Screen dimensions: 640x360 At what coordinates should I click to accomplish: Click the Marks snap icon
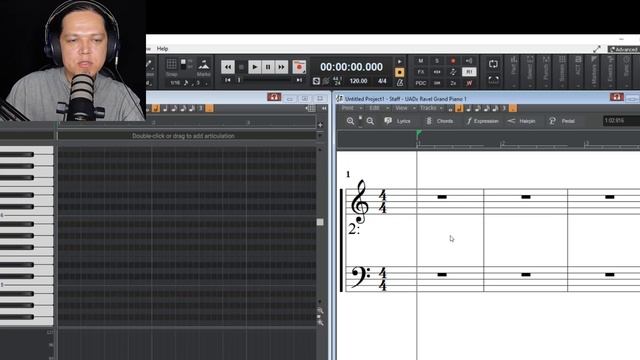point(203,65)
